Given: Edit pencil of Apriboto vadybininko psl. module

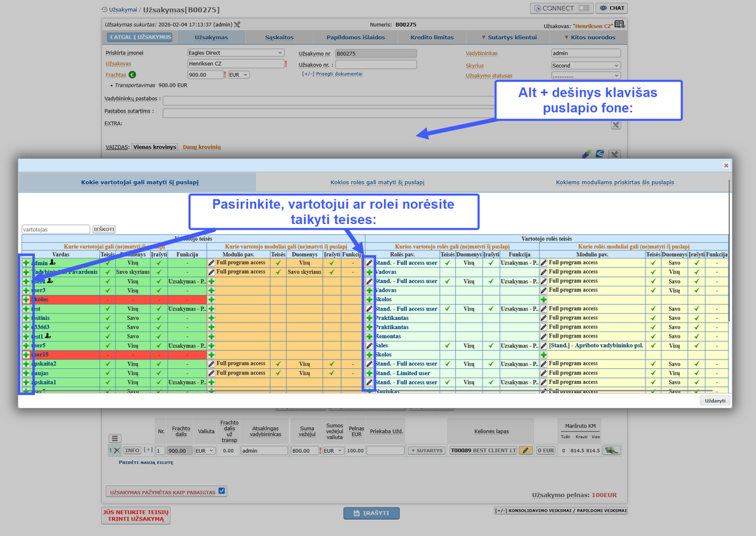Looking at the screenshot, I should (x=544, y=345).
